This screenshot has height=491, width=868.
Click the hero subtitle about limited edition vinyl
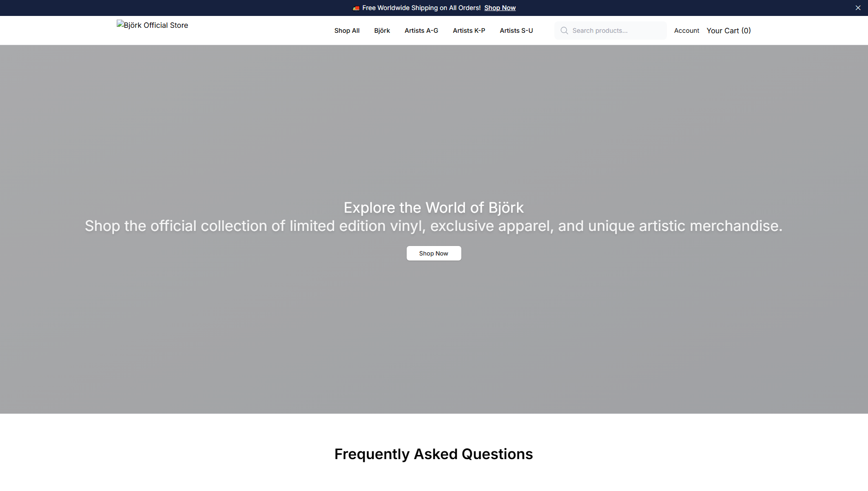tap(434, 226)
